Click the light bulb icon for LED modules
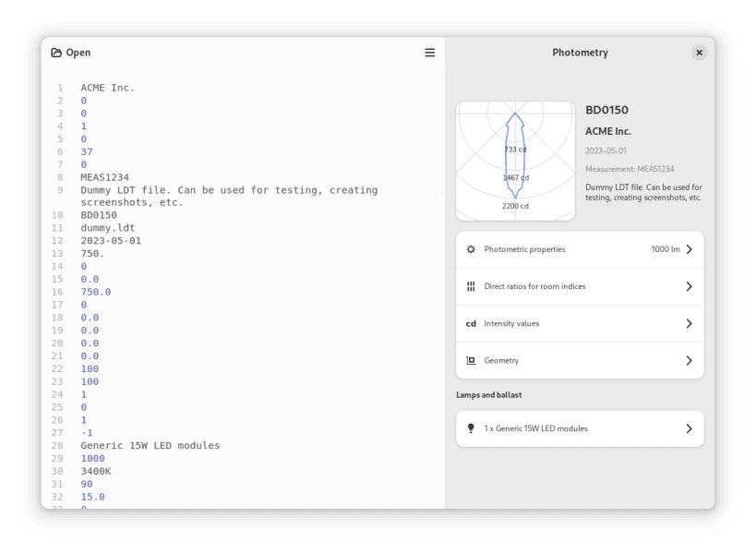 tap(471, 428)
